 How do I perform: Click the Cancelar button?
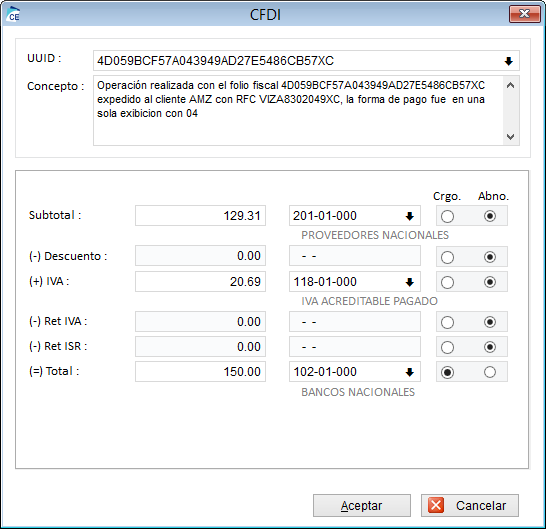click(x=469, y=505)
